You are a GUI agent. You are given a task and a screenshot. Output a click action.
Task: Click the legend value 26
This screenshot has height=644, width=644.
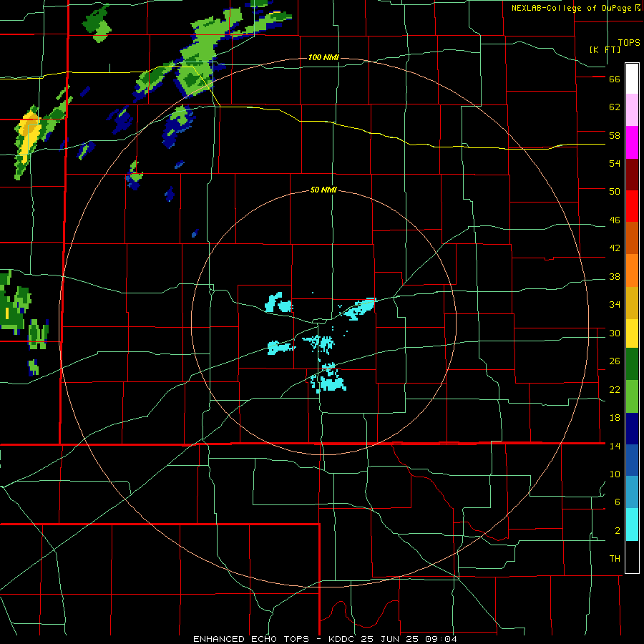pyautogui.click(x=615, y=361)
